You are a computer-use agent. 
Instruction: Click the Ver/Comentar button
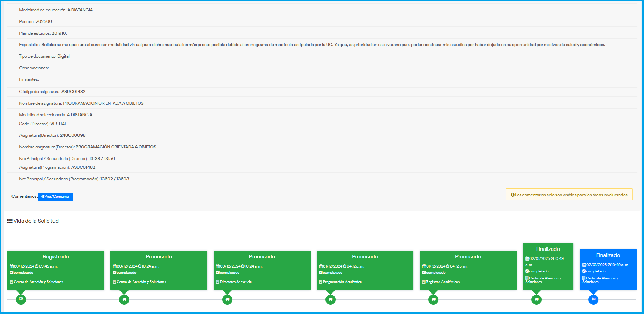55,197
